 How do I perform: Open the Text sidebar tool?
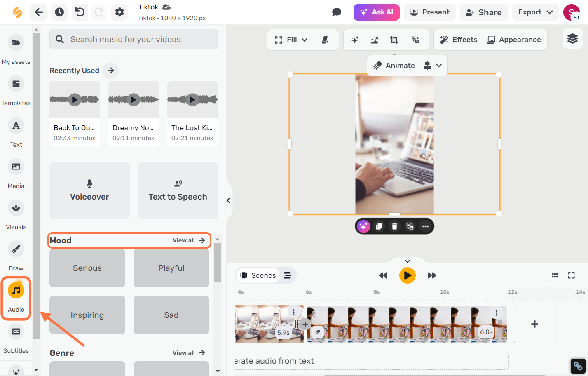16,132
